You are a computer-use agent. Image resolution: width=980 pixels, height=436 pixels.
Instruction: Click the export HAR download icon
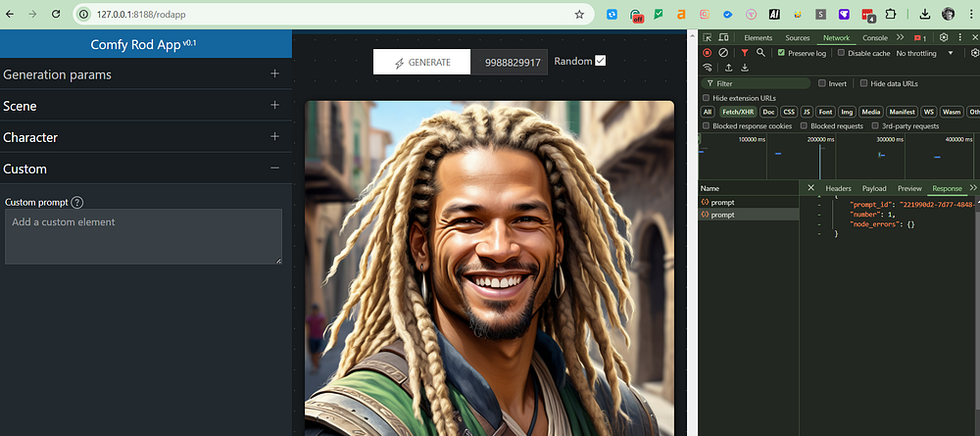(x=745, y=68)
